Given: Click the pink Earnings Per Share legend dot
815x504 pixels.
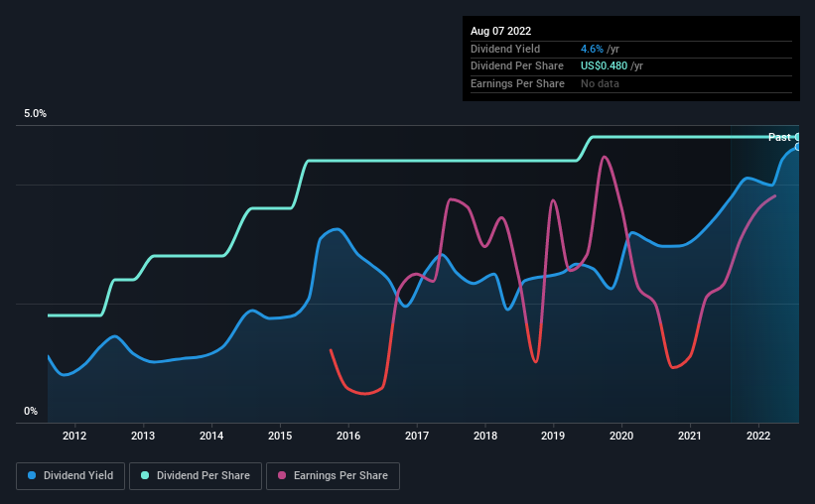Looking at the screenshot, I should 282,475.
